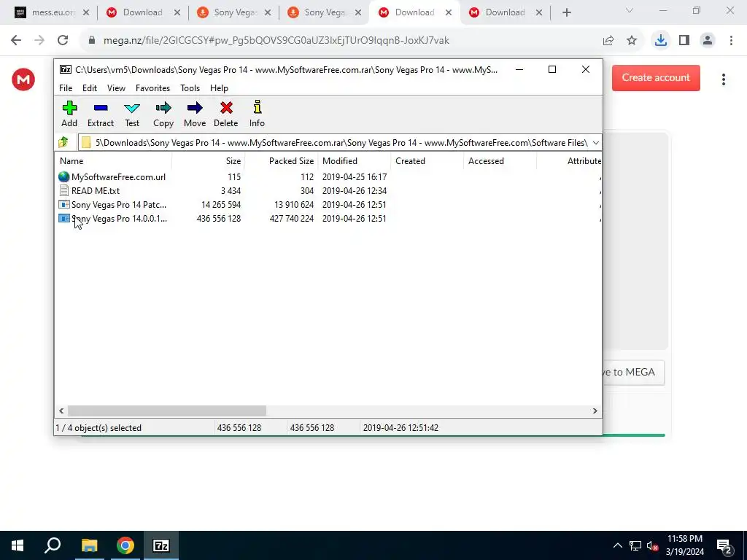Expand the 7-Zip path history dropdown
747x560 pixels.
[x=595, y=142]
